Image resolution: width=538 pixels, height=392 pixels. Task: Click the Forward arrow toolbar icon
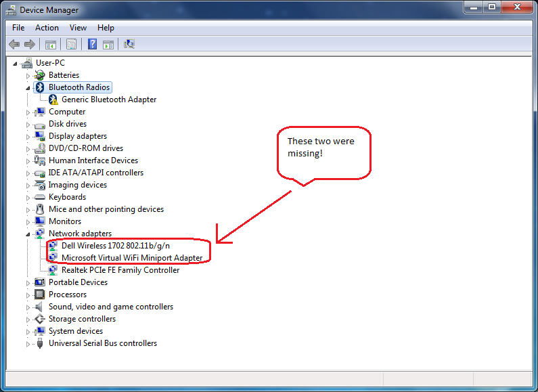(x=30, y=44)
